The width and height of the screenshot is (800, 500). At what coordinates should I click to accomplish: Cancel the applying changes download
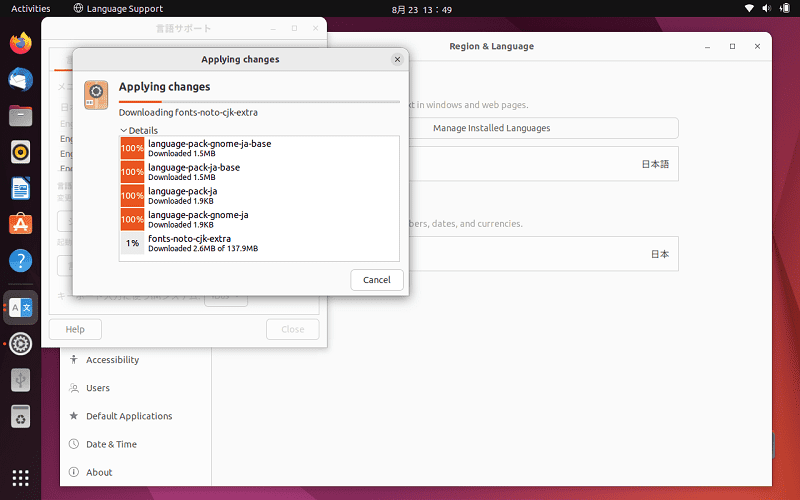(377, 280)
